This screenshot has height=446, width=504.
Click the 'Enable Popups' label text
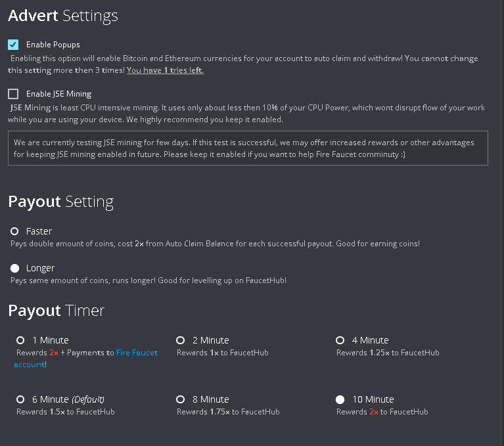(x=53, y=45)
